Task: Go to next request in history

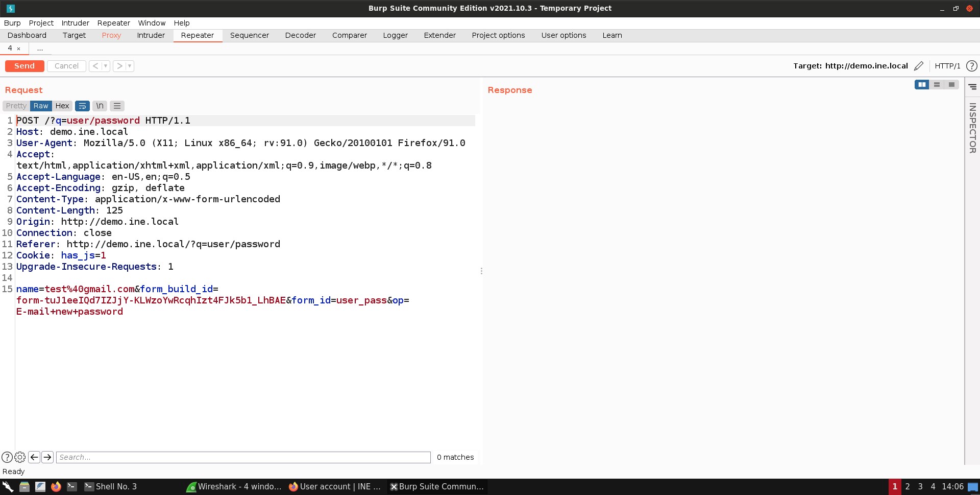Action: point(119,66)
